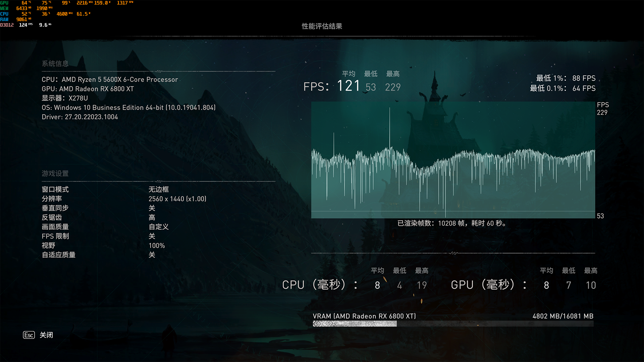Click the CPU maximum value 19
The width and height of the screenshot is (644, 362).
pos(422,285)
